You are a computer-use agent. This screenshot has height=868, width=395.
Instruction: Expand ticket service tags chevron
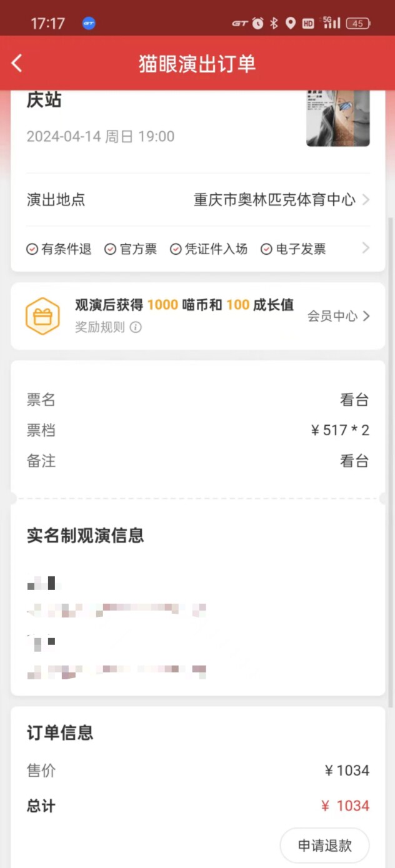(x=366, y=249)
